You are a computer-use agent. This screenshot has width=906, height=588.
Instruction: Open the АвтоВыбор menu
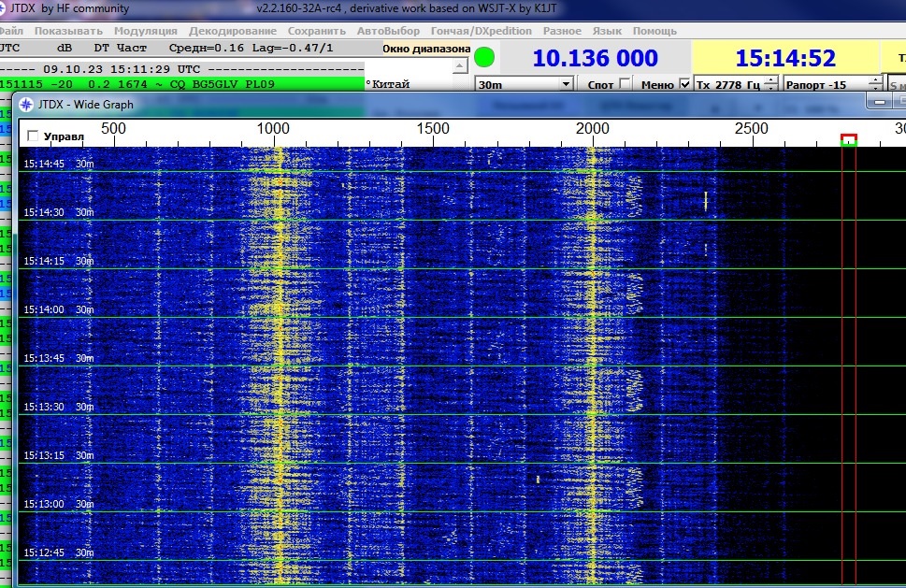(x=388, y=31)
